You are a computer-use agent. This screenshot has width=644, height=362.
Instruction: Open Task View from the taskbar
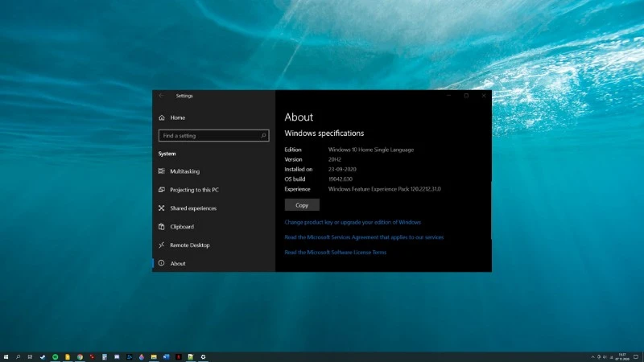click(30, 357)
